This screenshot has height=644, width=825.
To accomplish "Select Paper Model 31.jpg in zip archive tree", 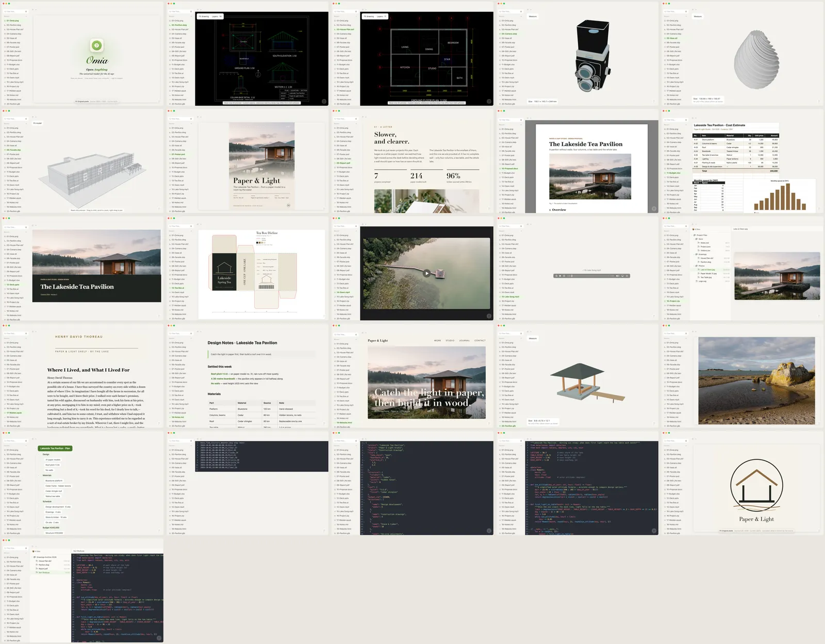I will point(711,274).
